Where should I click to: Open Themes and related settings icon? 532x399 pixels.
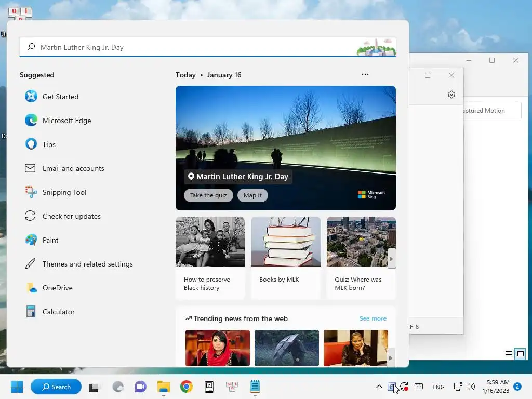pos(30,263)
